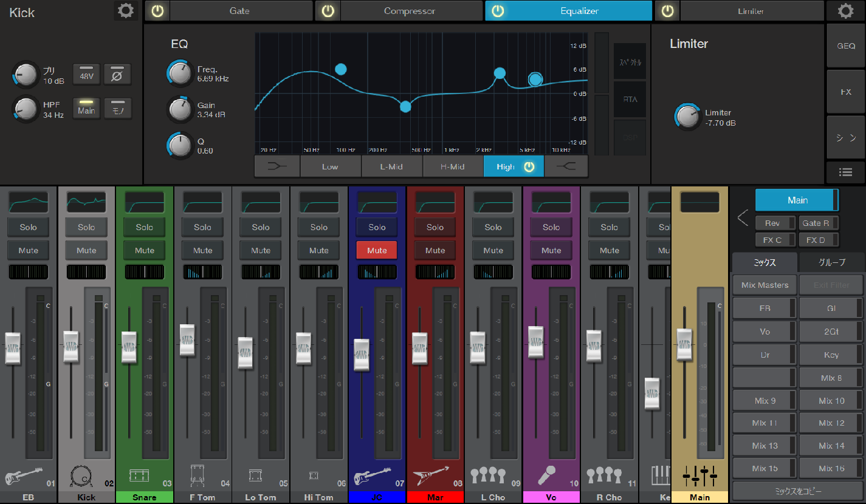866x504 pixels.
Task: Click the Limiter threshold knob
Action: [687, 117]
